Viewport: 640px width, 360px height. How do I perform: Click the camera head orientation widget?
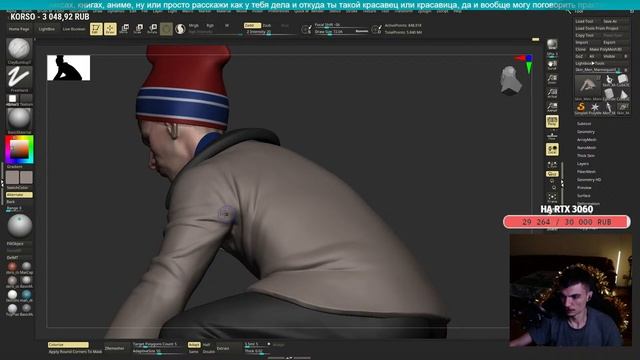coord(510,80)
